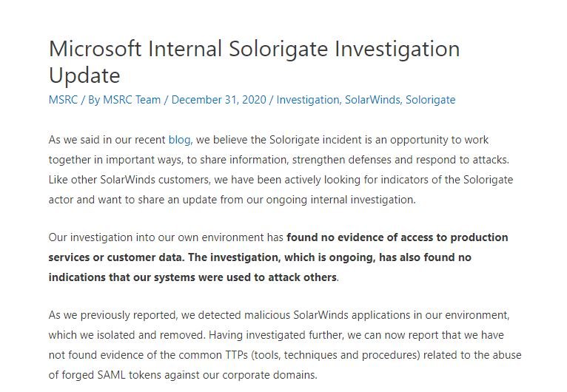Click the text 'Our investigation into our own environment'

(x=156, y=237)
